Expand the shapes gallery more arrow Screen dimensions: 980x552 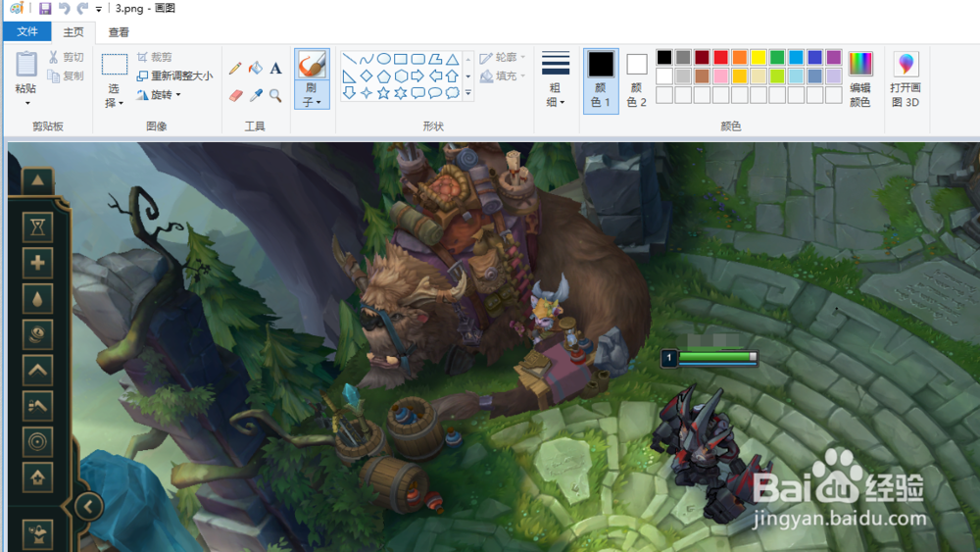click(x=468, y=93)
